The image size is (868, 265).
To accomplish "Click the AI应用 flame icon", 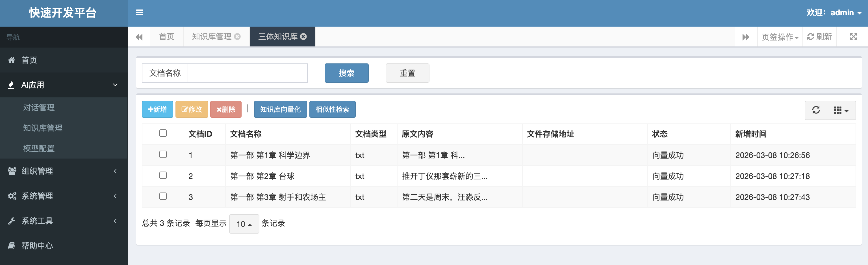I will click(12, 85).
